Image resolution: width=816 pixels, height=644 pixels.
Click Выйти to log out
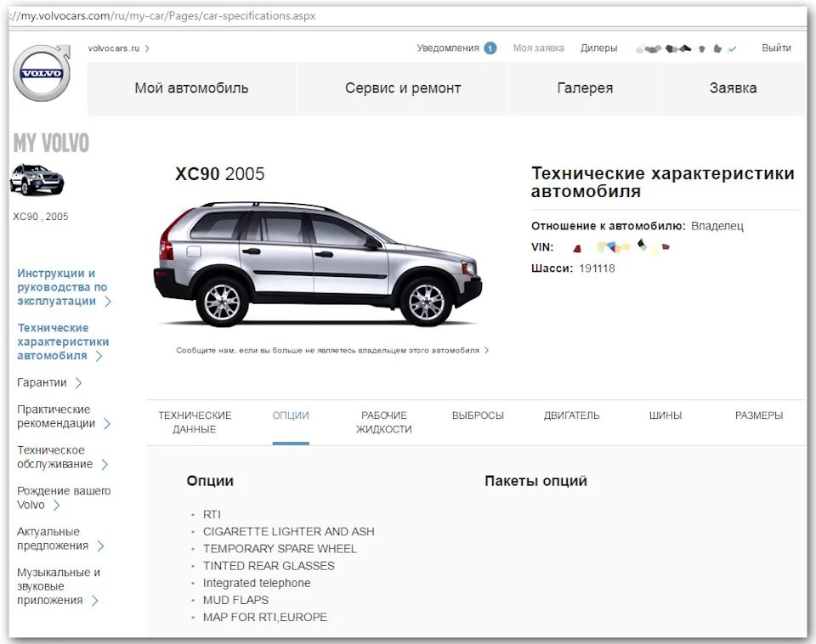pyautogui.click(x=776, y=48)
